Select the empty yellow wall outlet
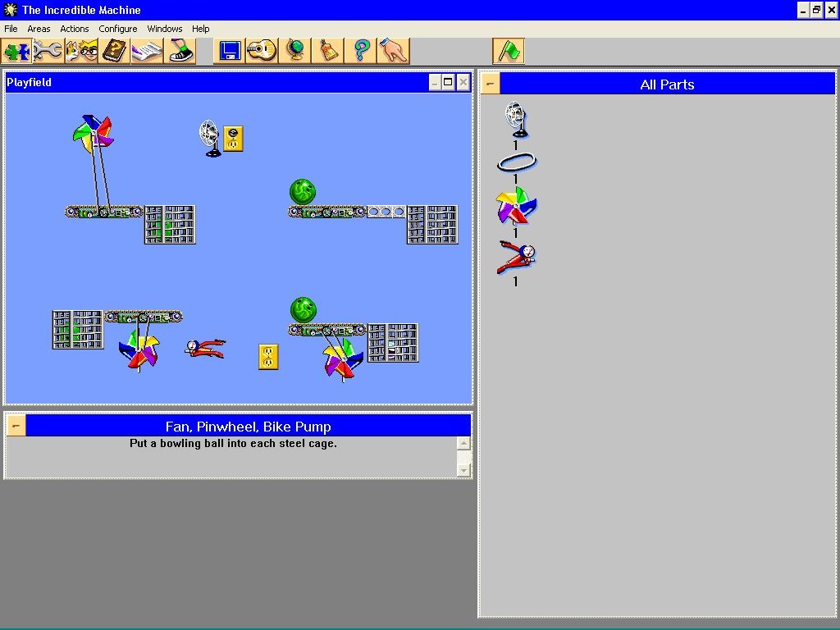The width and height of the screenshot is (840, 630). (268, 357)
